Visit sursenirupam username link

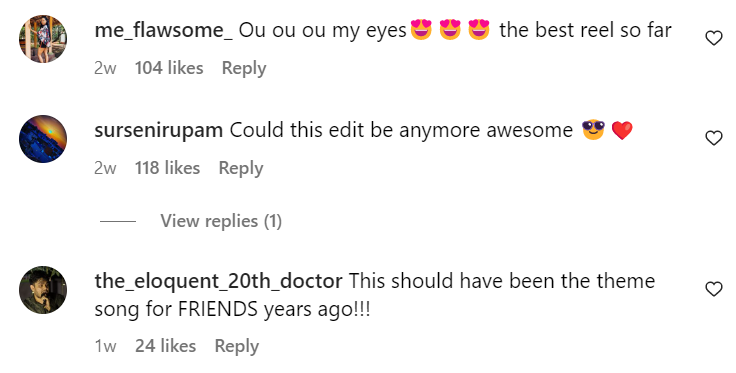(x=159, y=130)
